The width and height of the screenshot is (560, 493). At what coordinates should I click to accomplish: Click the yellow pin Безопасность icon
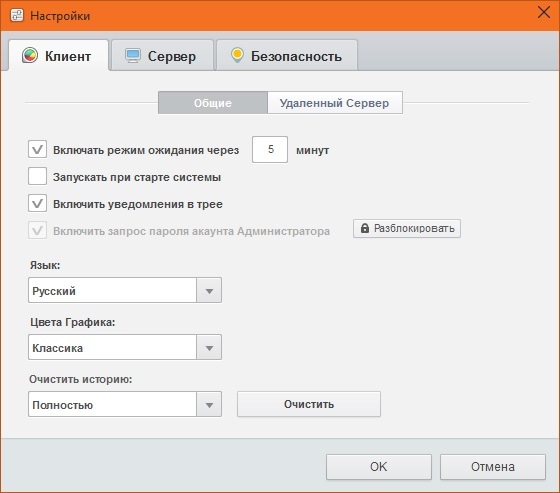237,55
